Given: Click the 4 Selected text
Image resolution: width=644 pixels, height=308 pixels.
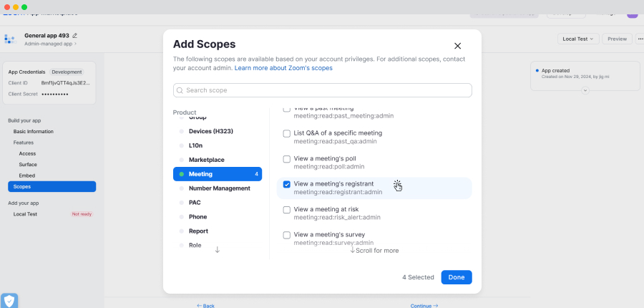Looking at the screenshot, I should click(x=418, y=277).
